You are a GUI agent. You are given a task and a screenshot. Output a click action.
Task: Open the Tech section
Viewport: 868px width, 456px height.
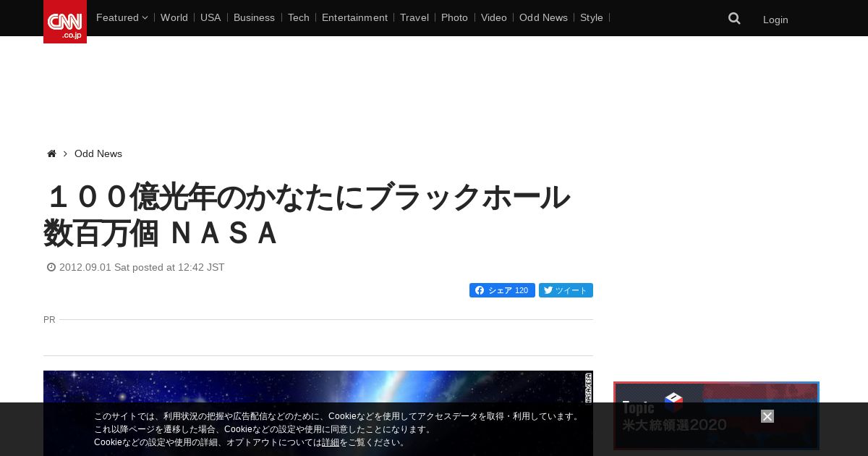click(x=298, y=17)
